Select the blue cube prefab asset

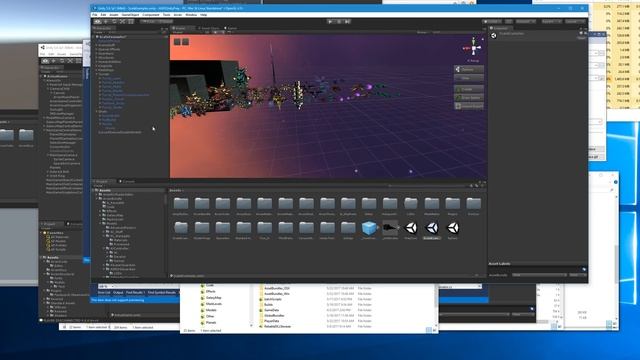[369, 228]
